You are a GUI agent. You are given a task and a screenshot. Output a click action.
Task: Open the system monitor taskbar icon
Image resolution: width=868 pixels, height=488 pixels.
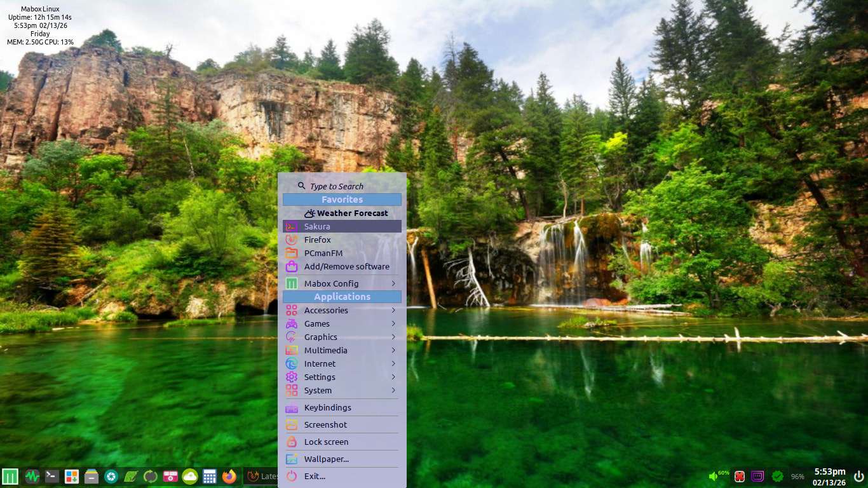pyautogui.click(x=32, y=476)
